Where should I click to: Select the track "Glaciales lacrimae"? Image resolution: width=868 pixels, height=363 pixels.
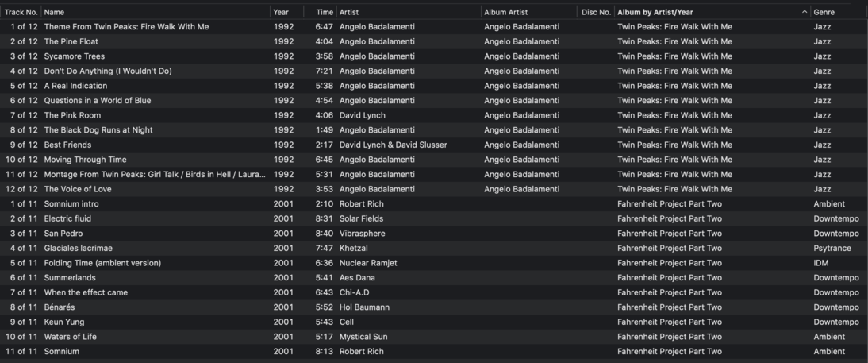[x=79, y=249]
